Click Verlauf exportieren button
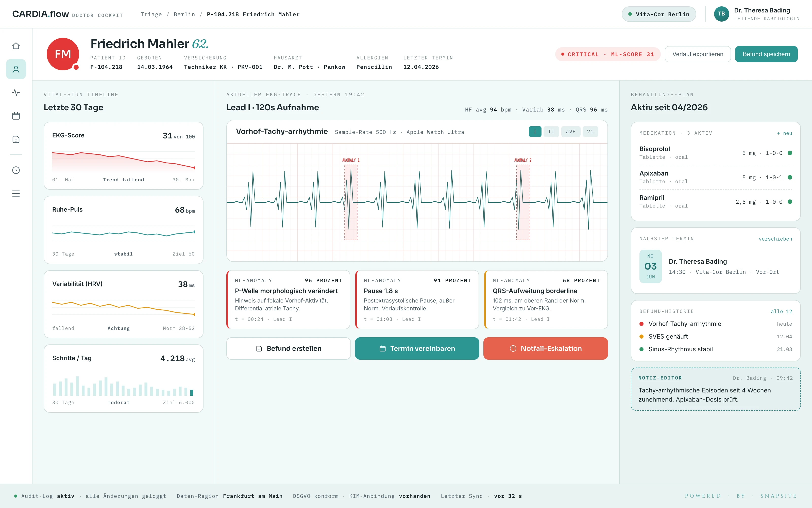The height and width of the screenshot is (508, 812). (698, 54)
